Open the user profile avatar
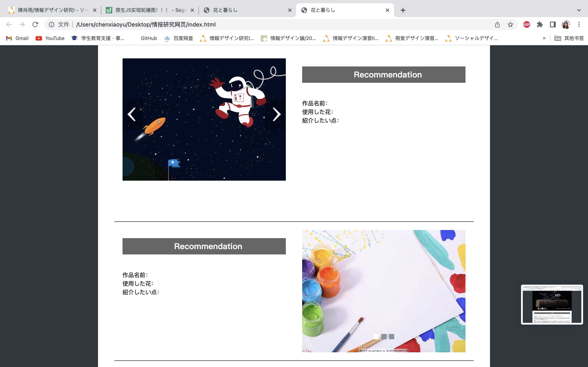This screenshot has width=588, height=367. (x=566, y=24)
